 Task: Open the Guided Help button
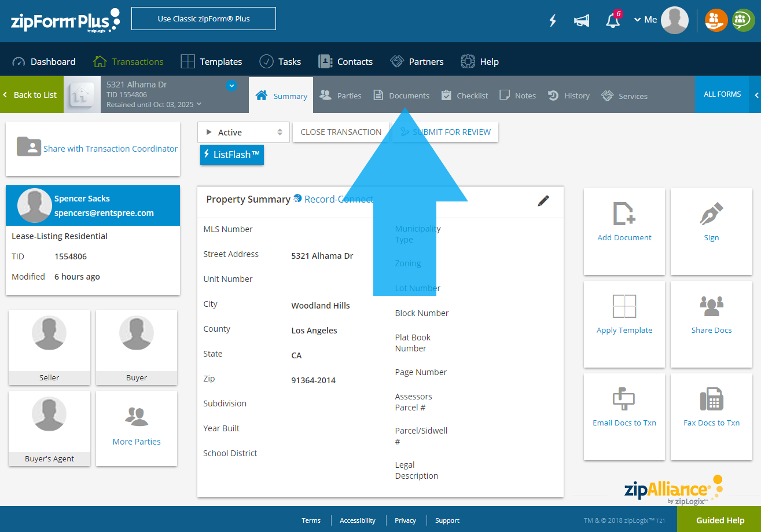coord(719,519)
